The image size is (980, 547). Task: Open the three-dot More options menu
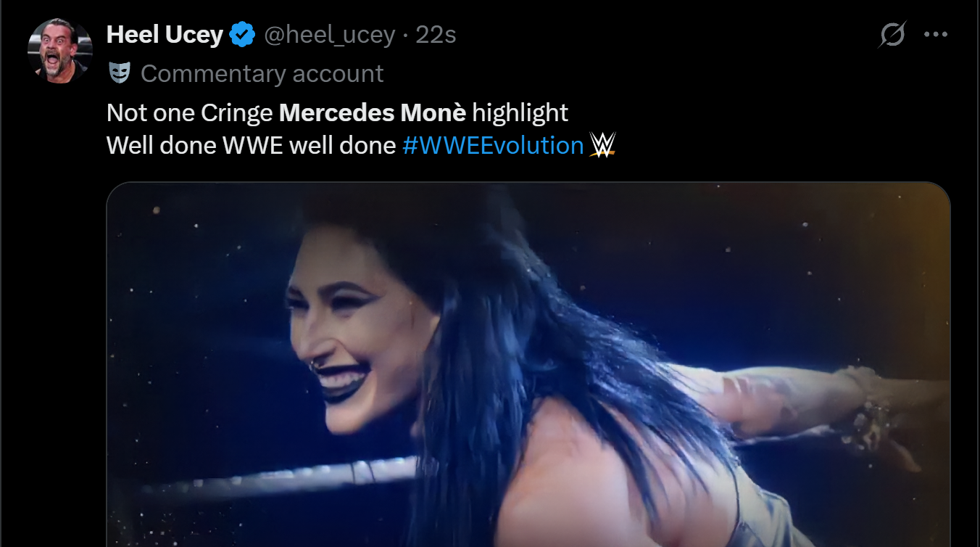pyautogui.click(x=936, y=34)
